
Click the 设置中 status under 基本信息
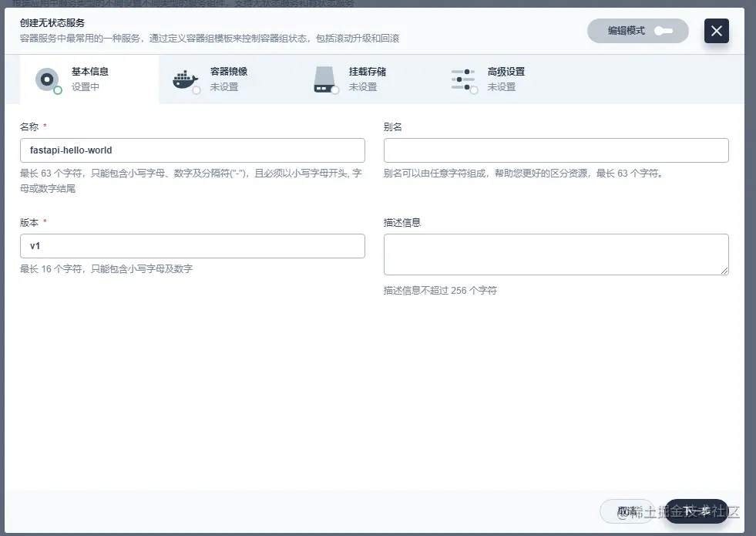86,87
